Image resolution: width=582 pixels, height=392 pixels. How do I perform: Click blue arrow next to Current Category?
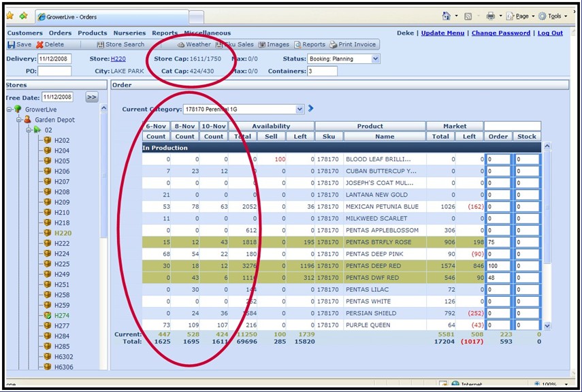click(311, 108)
